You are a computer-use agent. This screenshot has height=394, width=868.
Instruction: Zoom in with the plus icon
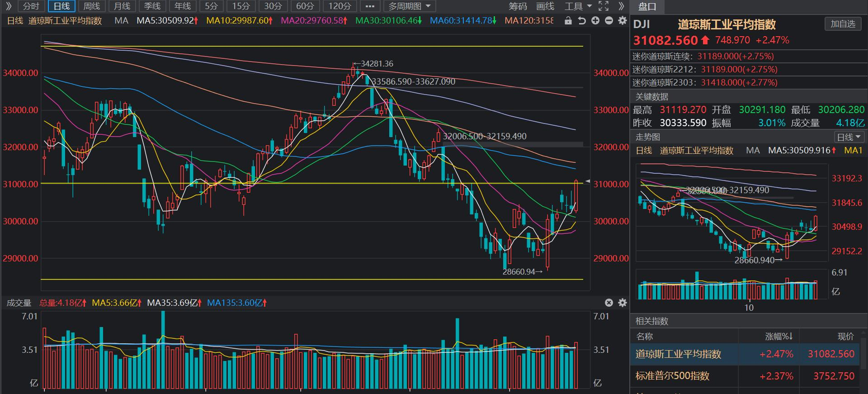595,21
